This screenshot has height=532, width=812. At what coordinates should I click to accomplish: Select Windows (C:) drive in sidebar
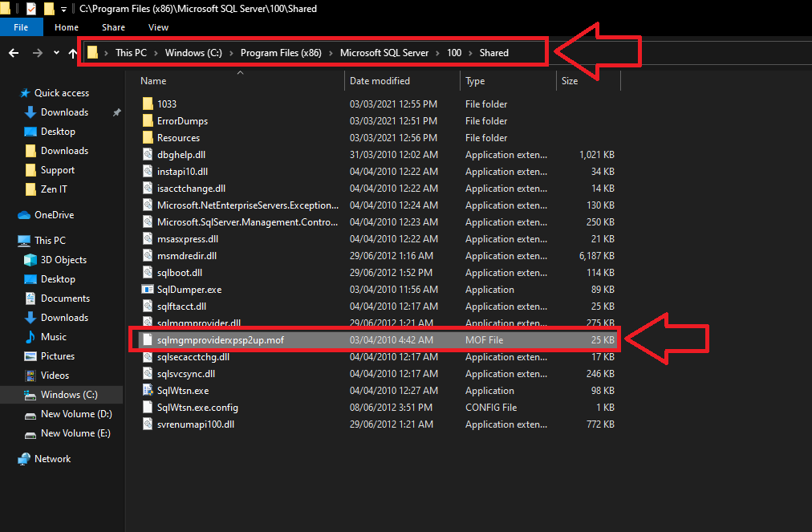(x=61, y=395)
